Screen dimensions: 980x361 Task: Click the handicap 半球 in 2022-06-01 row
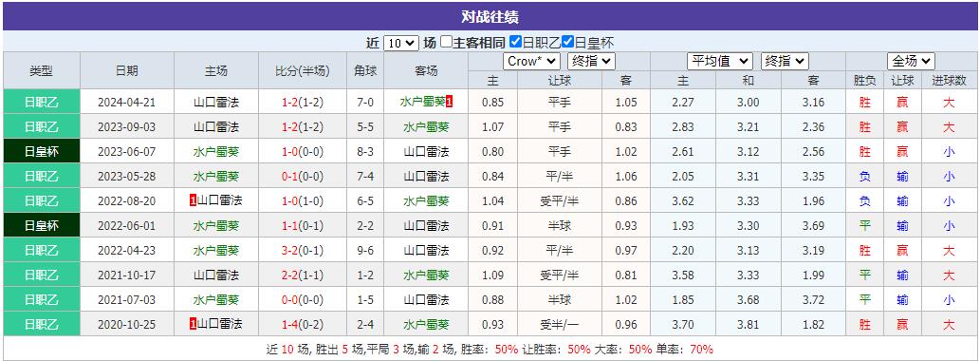tap(560, 225)
